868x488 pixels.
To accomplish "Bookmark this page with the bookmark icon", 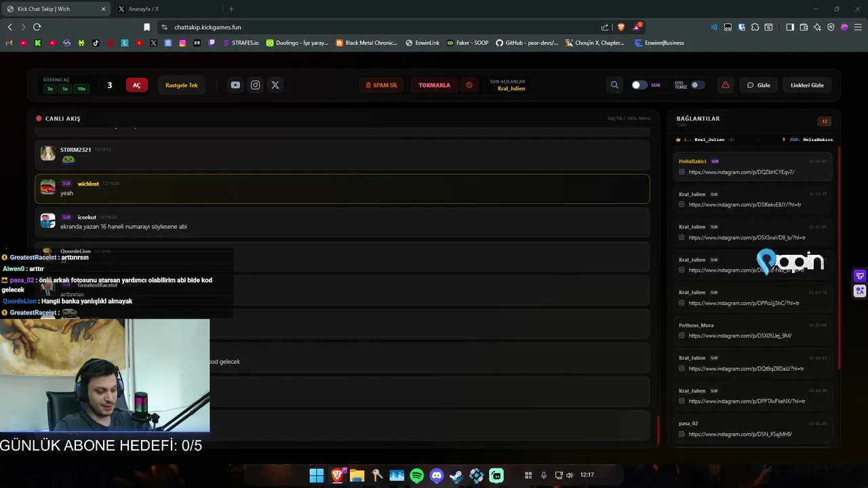I will pos(146,27).
